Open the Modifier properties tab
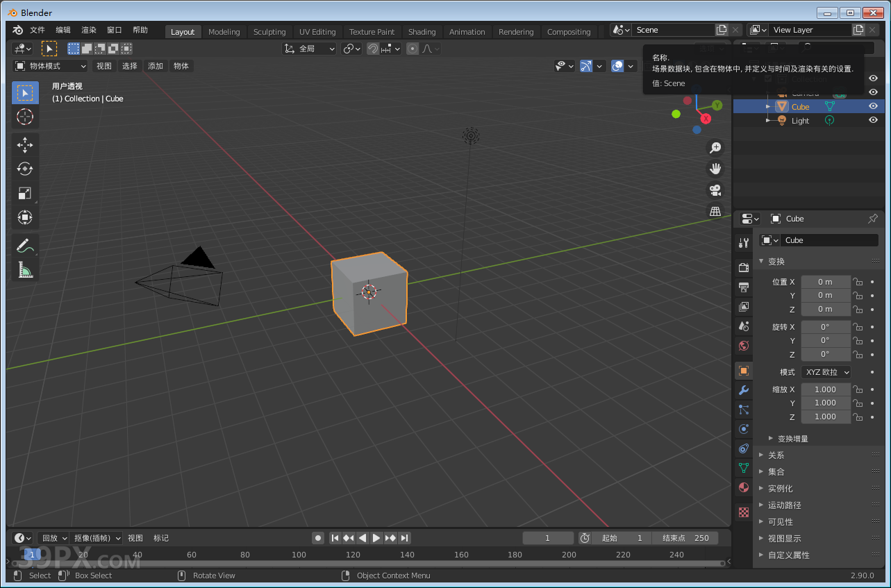Viewport: 891px width, 588px height. 743,389
